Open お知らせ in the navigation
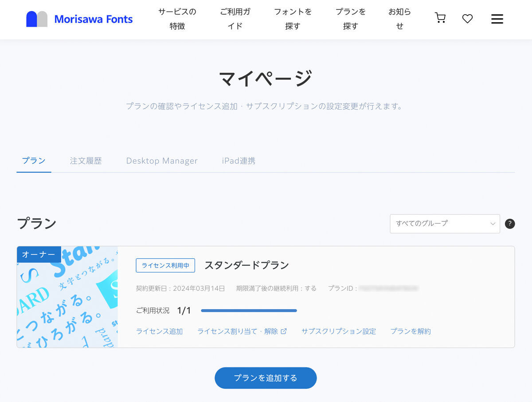The image size is (532, 402). tap(399, 19)
